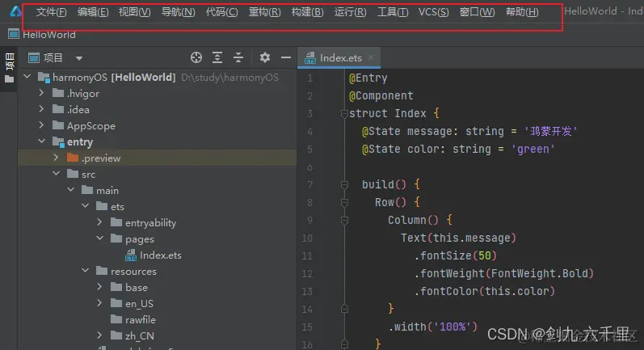
Task: Click Text(this.message) in the editor
Action: pos(458,238)
